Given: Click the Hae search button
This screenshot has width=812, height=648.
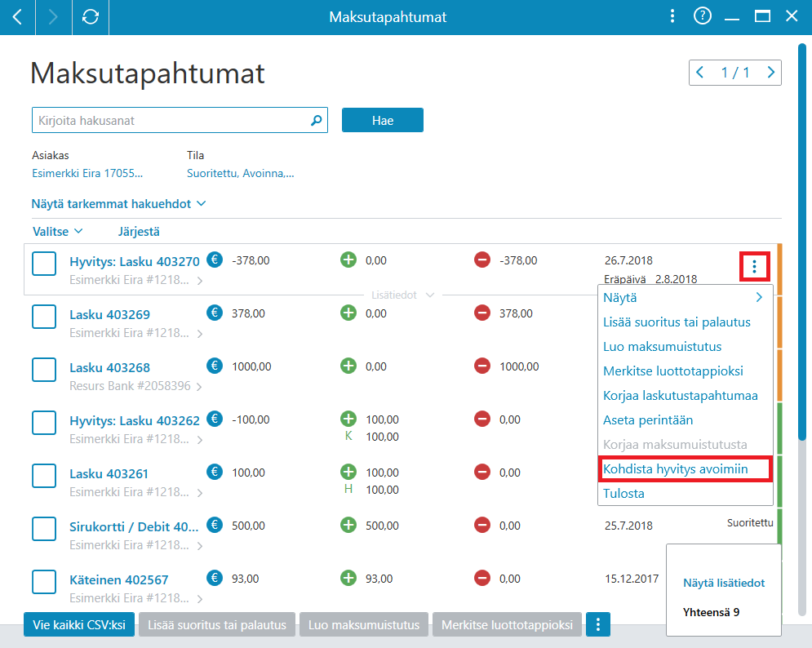Looking at the screenshot, I should 382,120.
